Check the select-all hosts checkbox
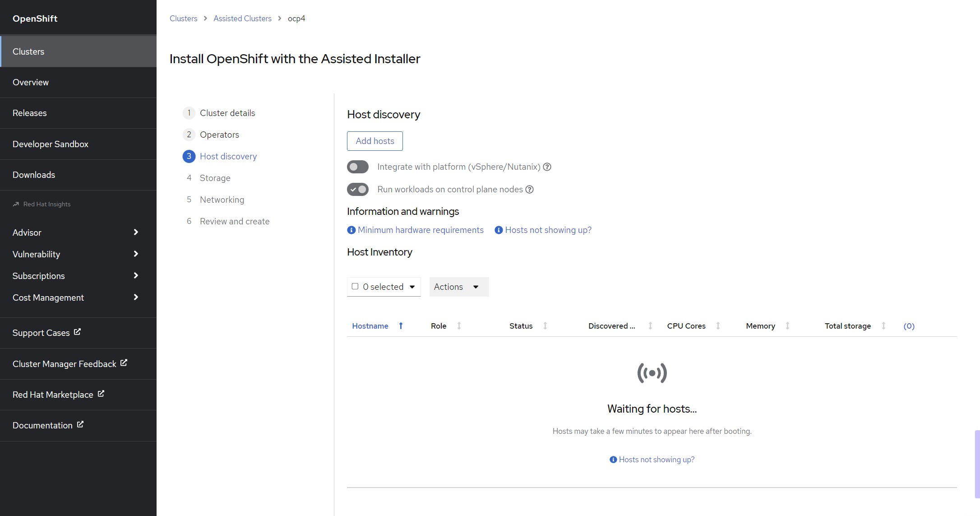The height and width of the screenshot is (516, 980). pos(355,286)
